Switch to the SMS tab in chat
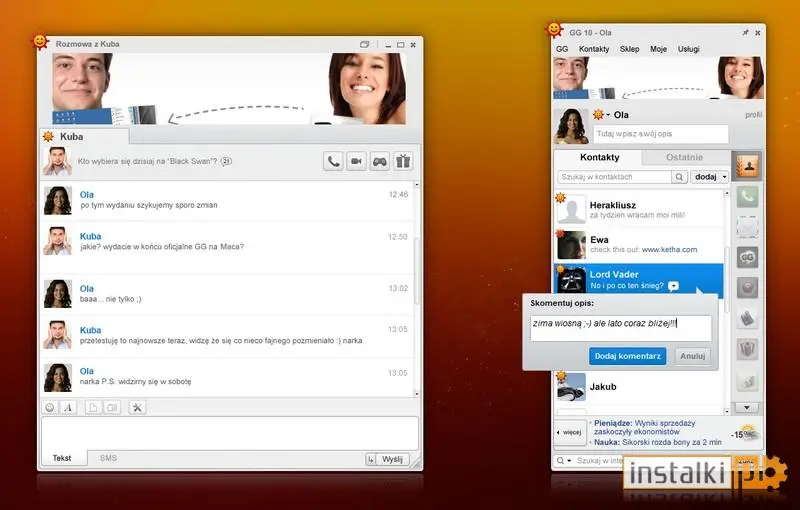This screenshot has width=800, height=510. (108, 458)
